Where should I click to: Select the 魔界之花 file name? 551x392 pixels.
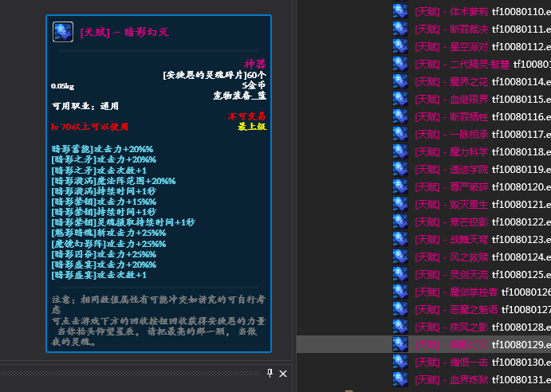[x=521, y=82]
